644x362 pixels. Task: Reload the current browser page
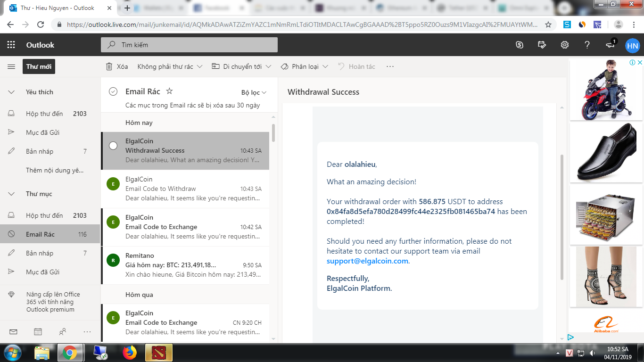(41, 25)
